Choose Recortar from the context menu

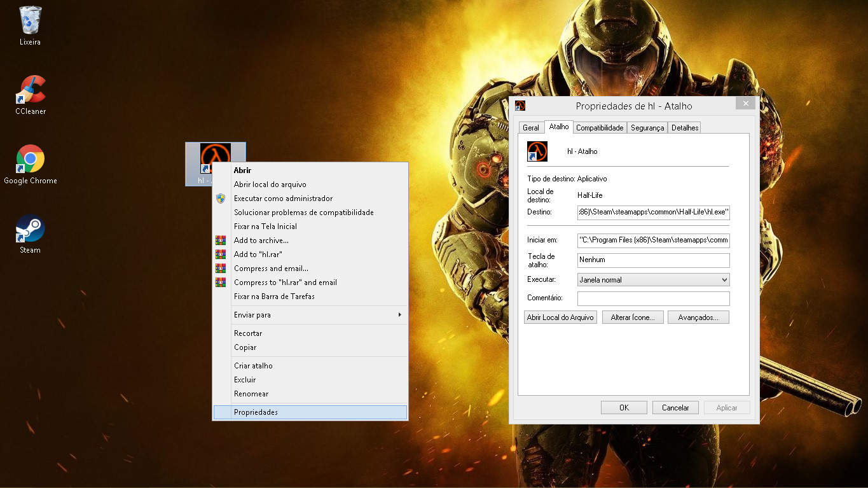coord(310,333)
